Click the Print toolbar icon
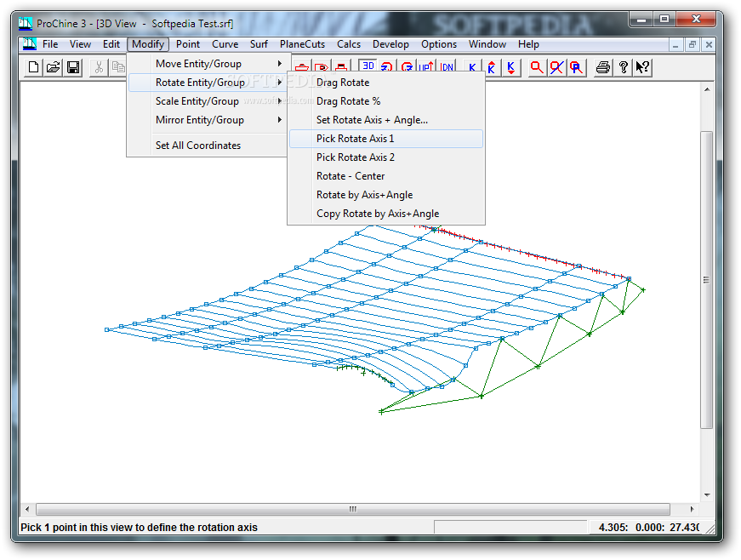 pos(602,67)
